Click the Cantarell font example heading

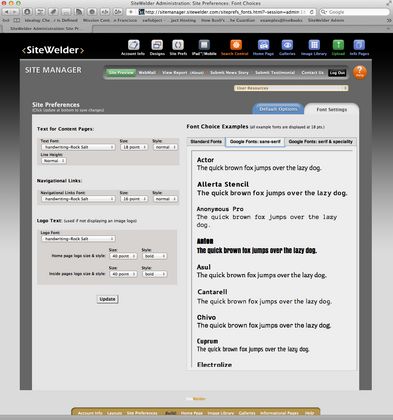tap(212, 292)
